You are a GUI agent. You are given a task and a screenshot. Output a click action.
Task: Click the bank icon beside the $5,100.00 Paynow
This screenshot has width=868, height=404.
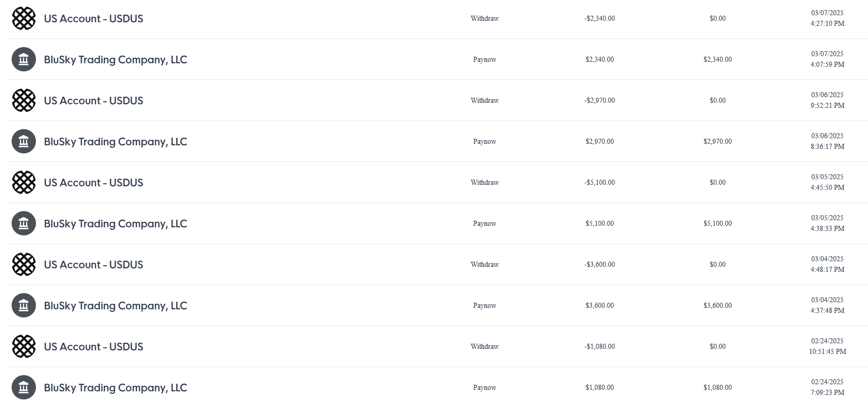[24, 223]
